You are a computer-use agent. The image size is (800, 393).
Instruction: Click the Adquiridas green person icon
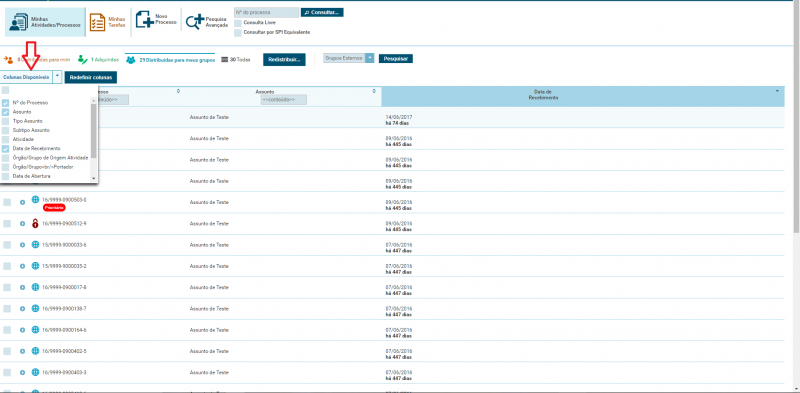click(x=83, y=59)
